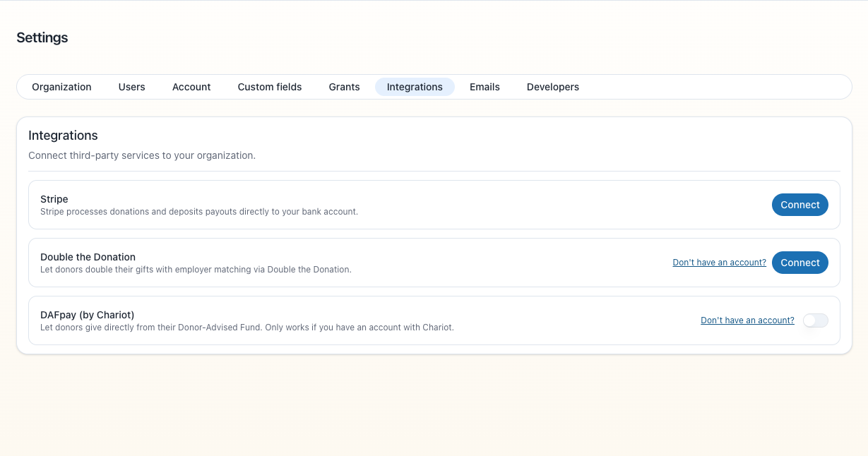This screenshot has height=456, width=868.
Task: Click the Double the Donation title
Action: (x=88, y=257)
